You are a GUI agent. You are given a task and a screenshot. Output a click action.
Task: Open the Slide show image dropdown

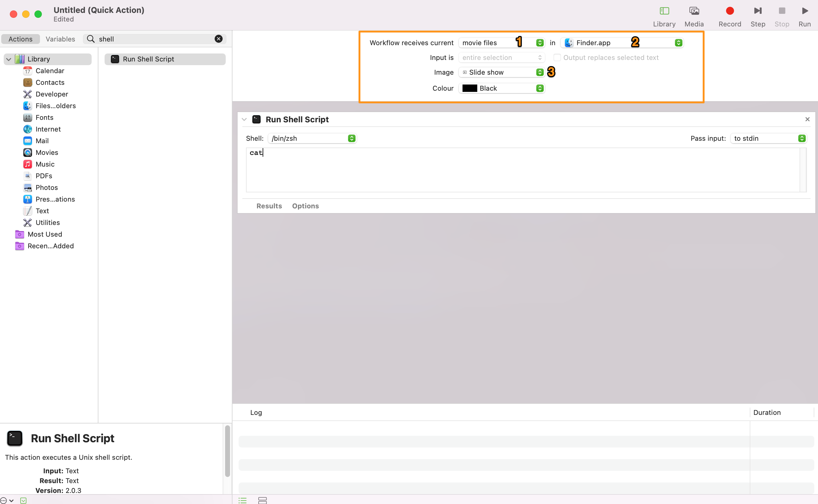502,72
